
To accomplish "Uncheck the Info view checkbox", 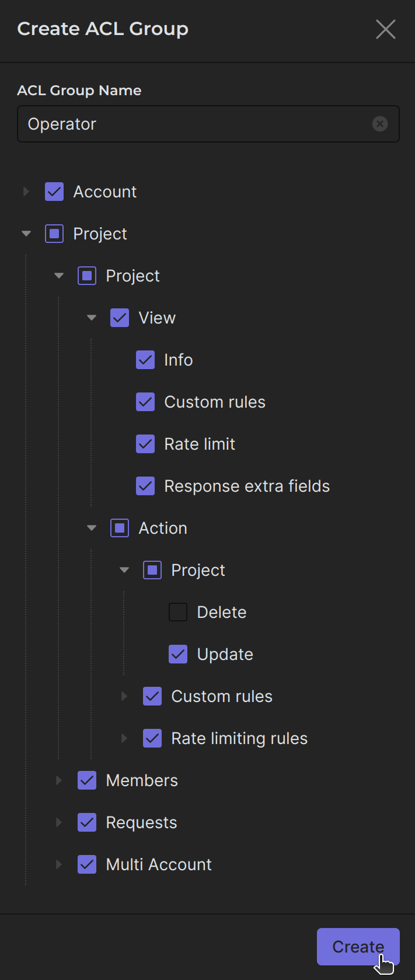I will pos(145,360).
